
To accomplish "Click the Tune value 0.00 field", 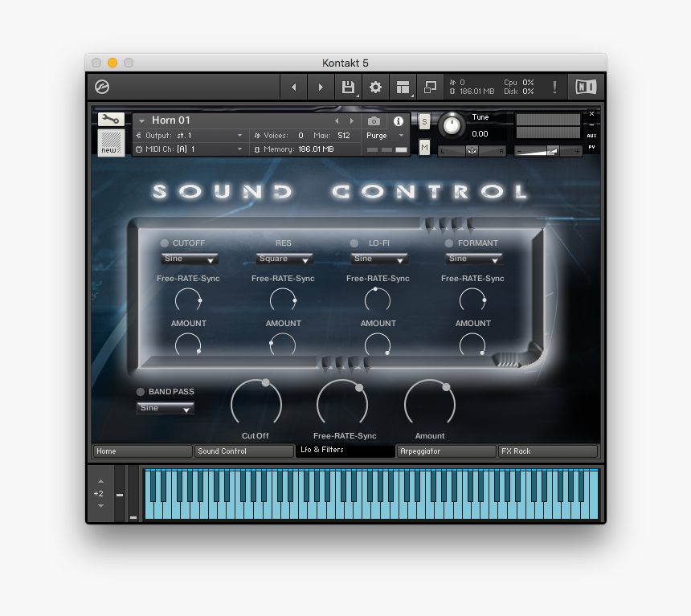I will [x=480, y=134].
